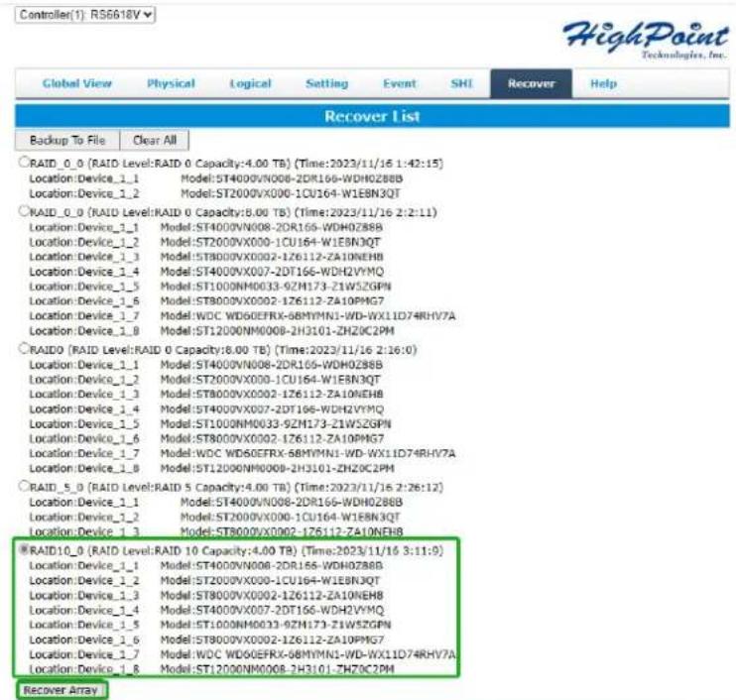Click Device_1_5 location in RAID0 2:16:0 entry
The image size is (736, 700).
84,423
